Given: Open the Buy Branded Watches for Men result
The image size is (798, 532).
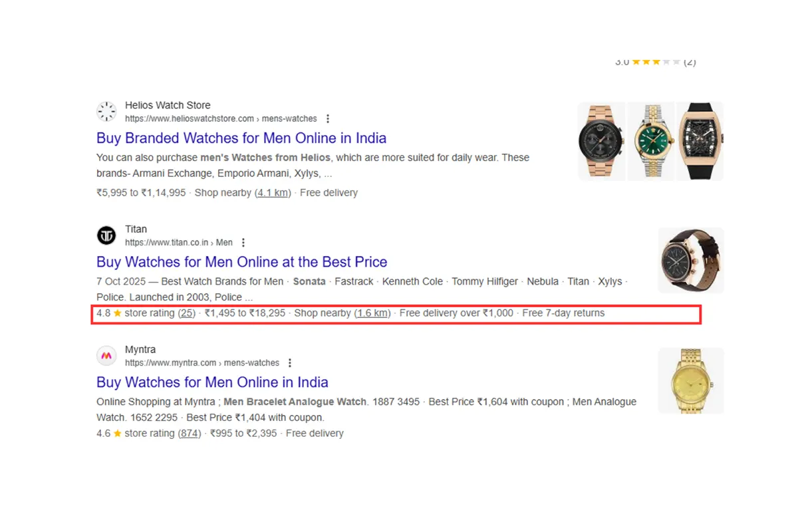Looking at the screenshot, I should pos(241,138).
